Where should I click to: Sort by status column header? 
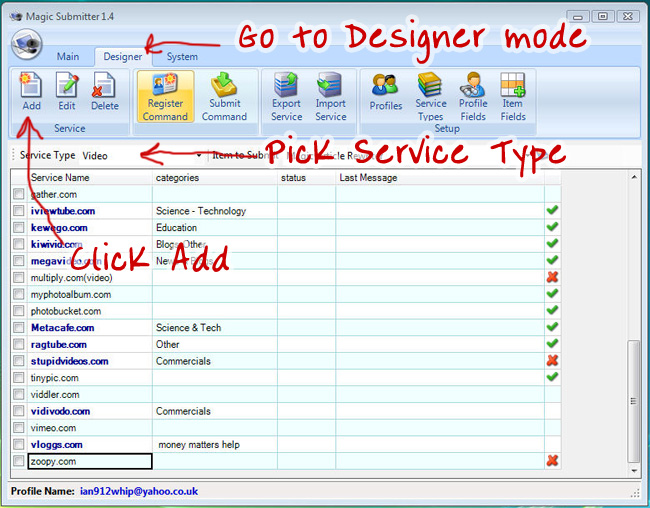(307, 177)
